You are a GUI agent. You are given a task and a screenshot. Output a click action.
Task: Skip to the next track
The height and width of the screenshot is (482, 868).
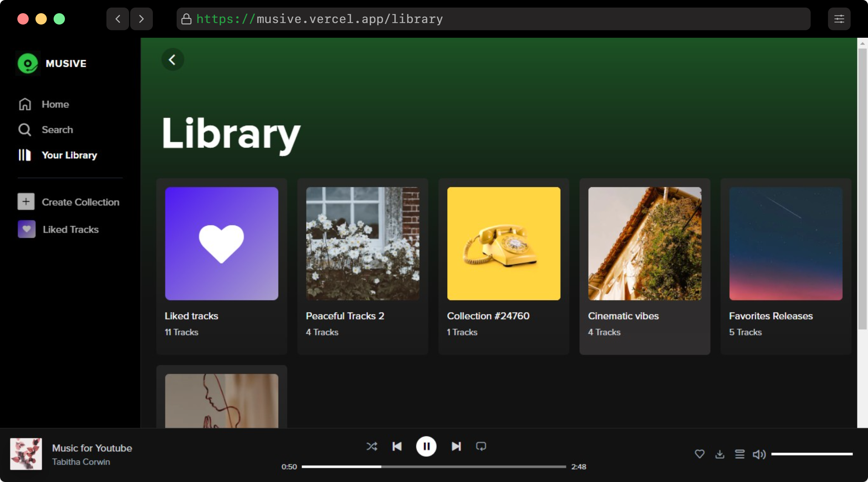pos(456,447)
